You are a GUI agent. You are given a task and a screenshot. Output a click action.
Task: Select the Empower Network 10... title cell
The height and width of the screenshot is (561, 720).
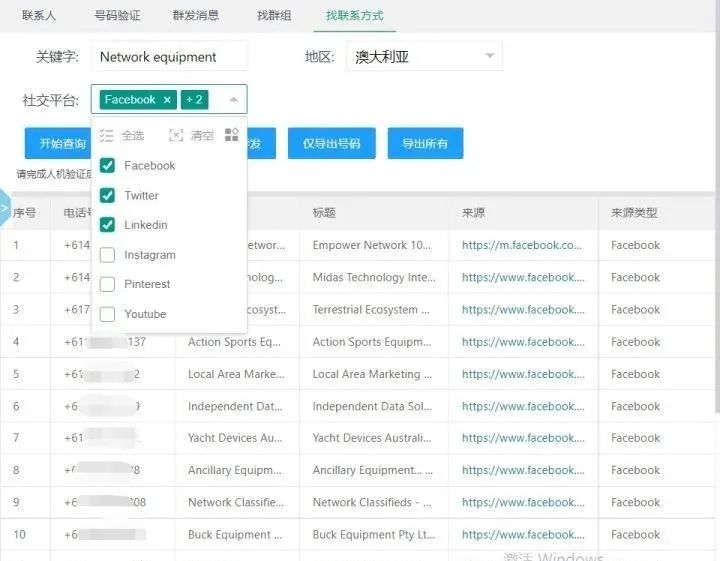pyautogui.click(x=372, y=245)
